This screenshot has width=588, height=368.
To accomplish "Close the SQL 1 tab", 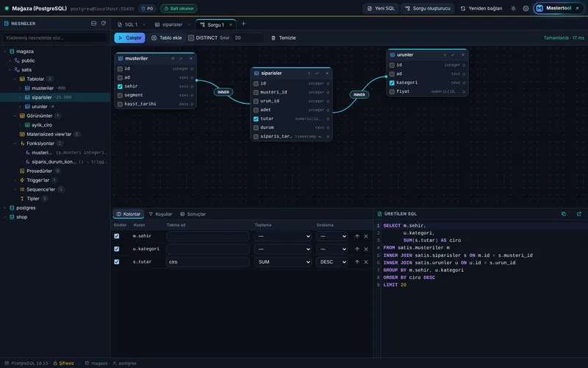I will pyautogui.click(x=144, y=25).
